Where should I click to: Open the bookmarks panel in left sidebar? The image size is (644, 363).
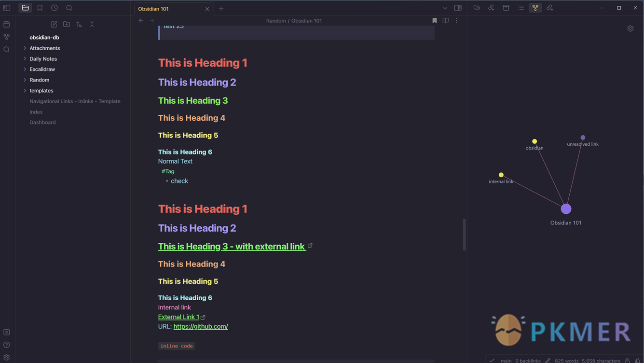coord(40,8)
